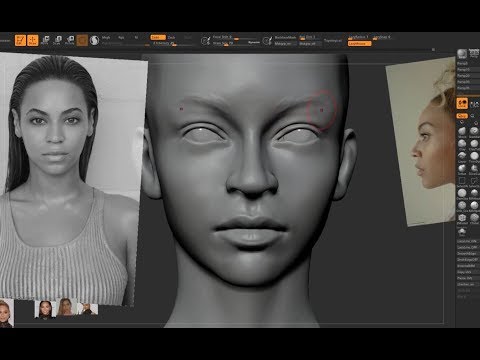The height and width of the screenshot is (360, 480).
Task: Select the right brush in the grid's third row
Action: (474, 156)
